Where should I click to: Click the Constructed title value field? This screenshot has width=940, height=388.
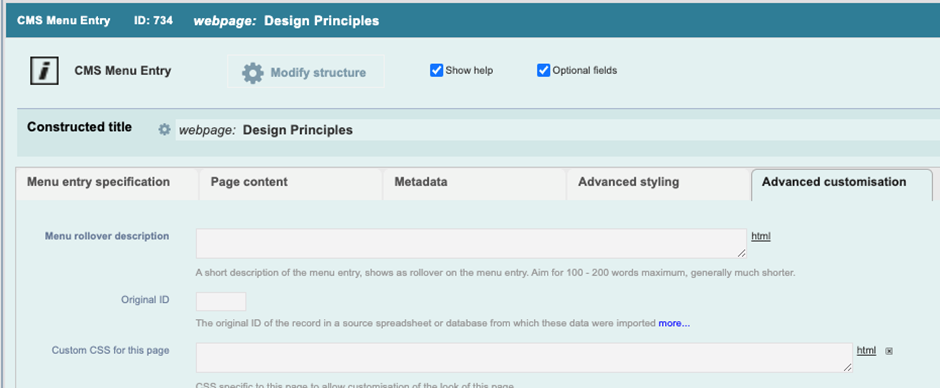click(x=558, y=130)
